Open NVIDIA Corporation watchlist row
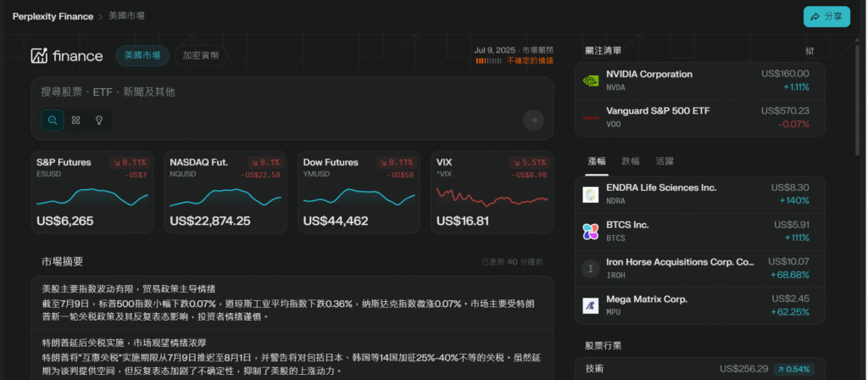Screen dimensions: 868x380 point(699,81)
